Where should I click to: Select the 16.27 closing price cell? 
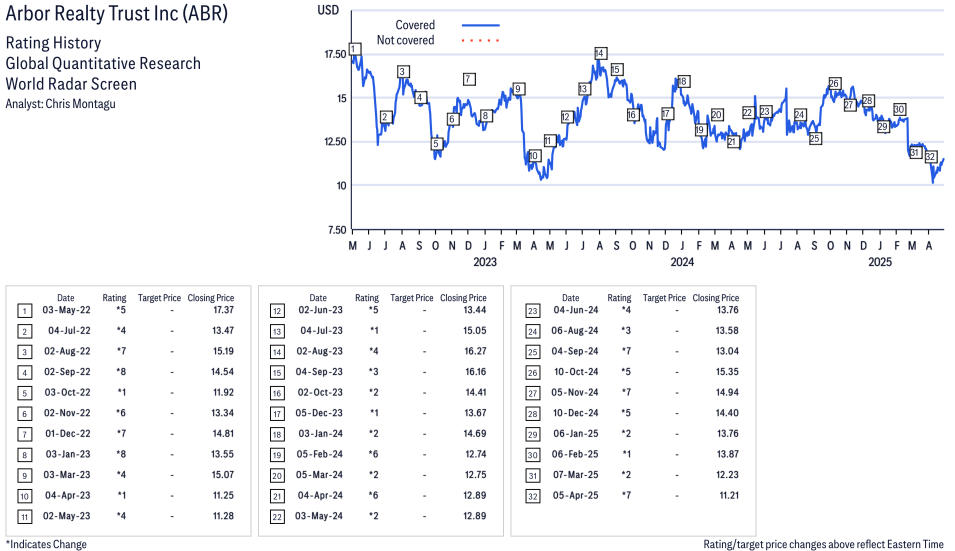pos(476,351)
